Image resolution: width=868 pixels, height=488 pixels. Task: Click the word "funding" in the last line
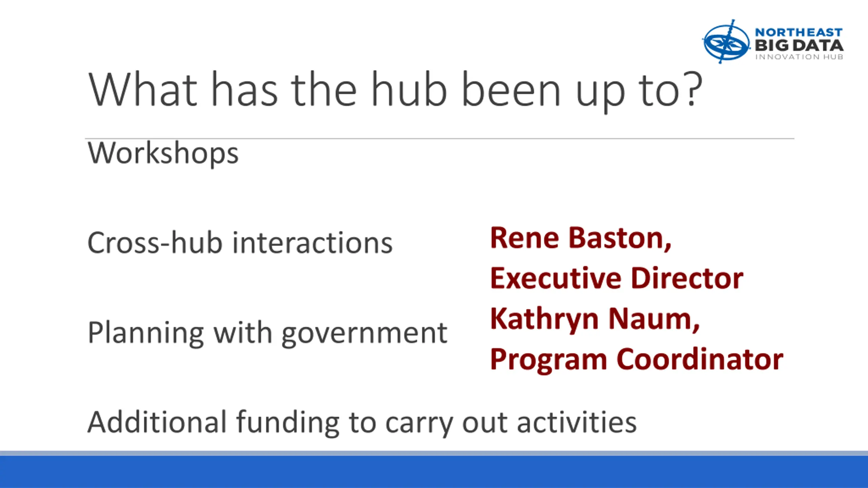[x=288, y=423]
